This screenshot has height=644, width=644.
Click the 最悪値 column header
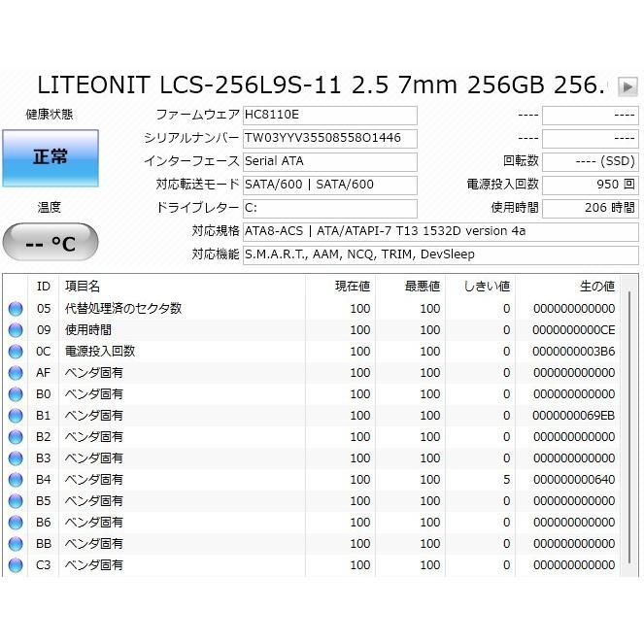[410, 287]
